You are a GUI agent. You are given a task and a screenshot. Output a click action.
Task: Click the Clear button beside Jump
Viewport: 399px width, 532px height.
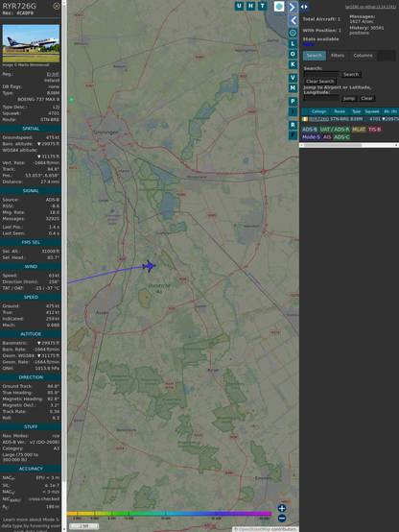tap(366, 98)
